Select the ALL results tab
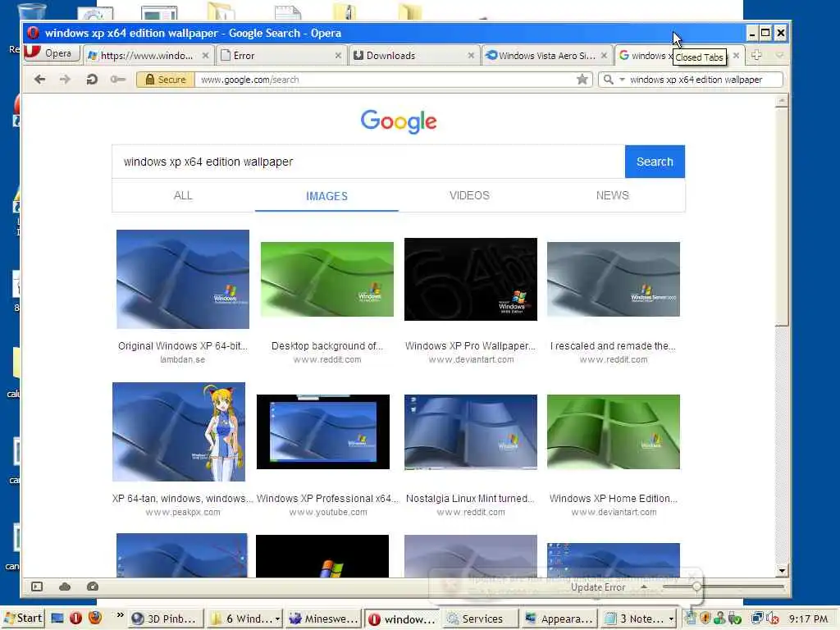Image resolution: width=840 pixels, height=630 pixels. point(183,195)
